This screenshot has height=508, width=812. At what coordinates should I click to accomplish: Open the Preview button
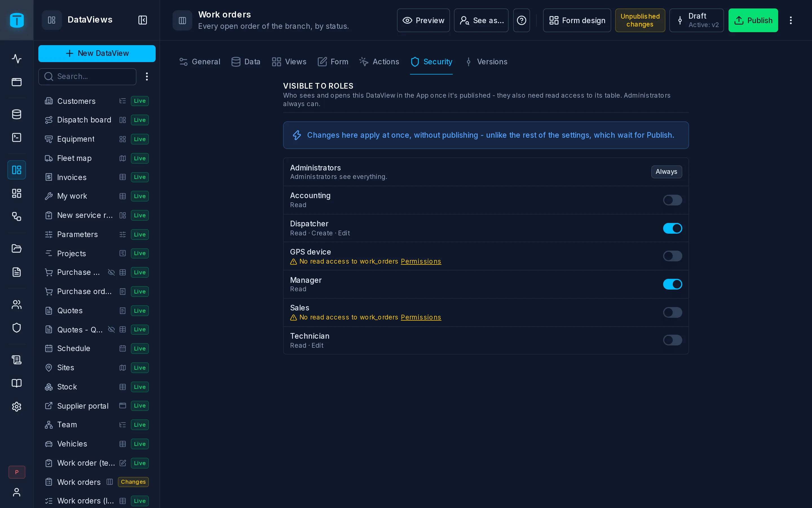[x=423, y=21]
